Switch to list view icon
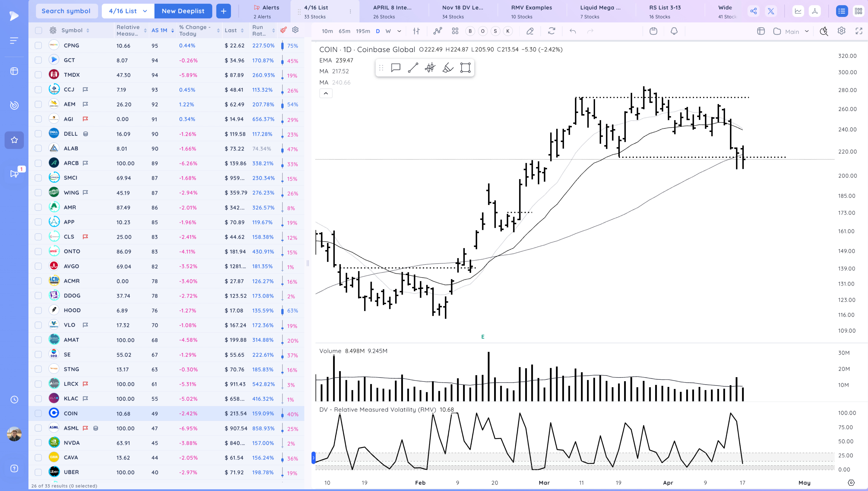Viewport: 868px width, 491px height. coord(842,11)
